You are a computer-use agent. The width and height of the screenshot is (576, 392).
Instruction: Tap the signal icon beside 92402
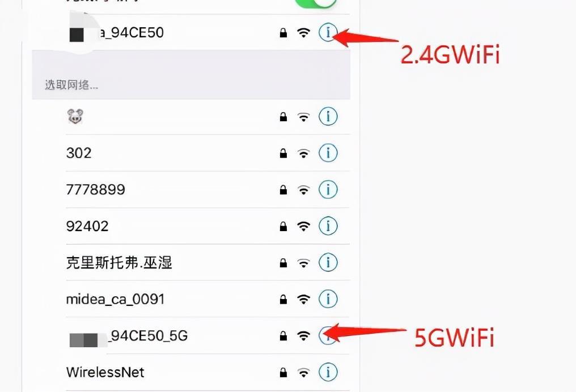(x=303, y=226)
